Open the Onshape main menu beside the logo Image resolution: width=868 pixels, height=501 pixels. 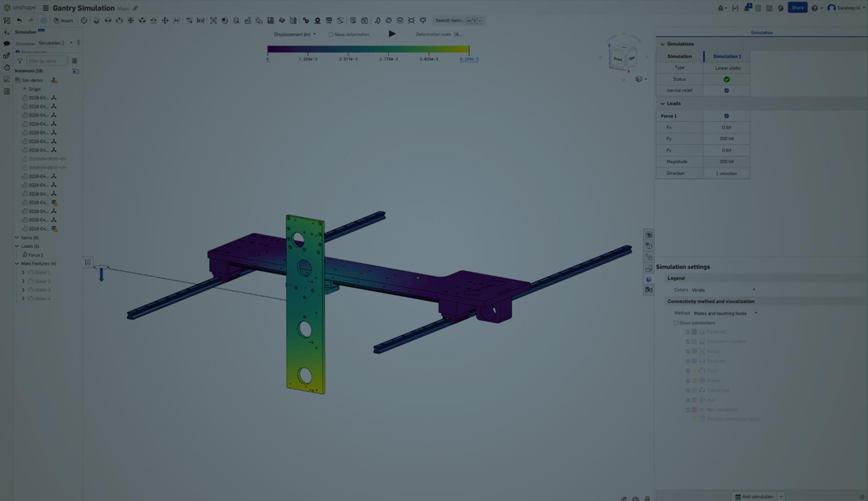click(47, 8)
